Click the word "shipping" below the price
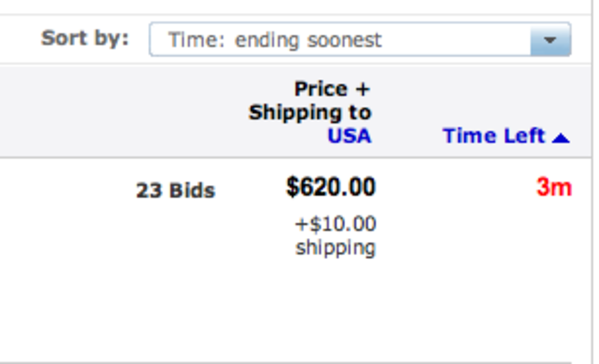 (335, 248)
